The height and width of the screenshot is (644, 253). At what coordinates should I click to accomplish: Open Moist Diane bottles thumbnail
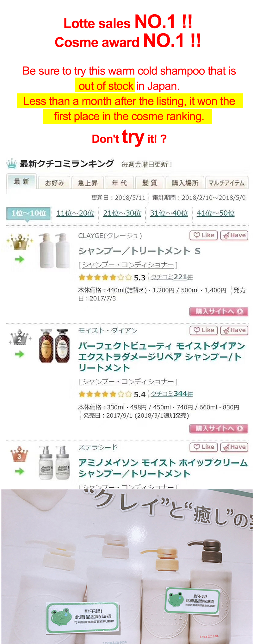[54, 346]
